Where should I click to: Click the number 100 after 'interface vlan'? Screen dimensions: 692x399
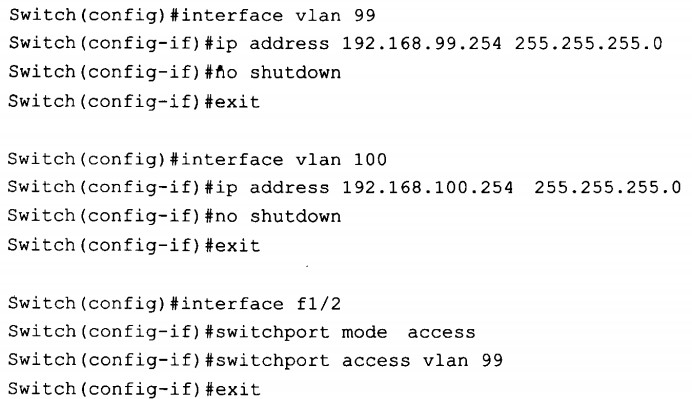(370, 159)
